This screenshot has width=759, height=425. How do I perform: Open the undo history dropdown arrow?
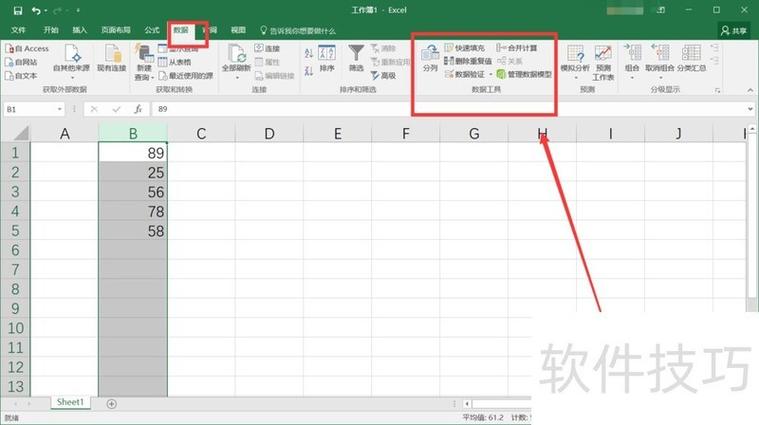(46, 11)
